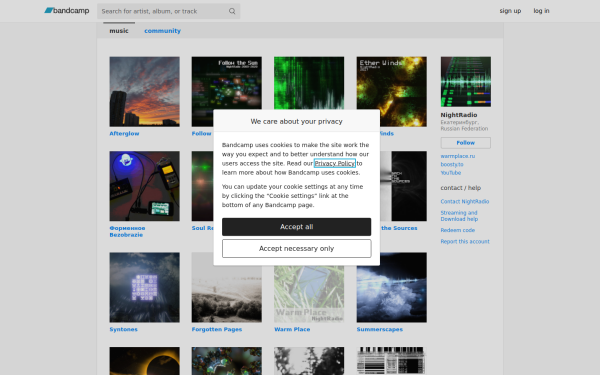Choose Accept necessary only
The height and width of the screenshot is (375, 600).
click(297, 249)
